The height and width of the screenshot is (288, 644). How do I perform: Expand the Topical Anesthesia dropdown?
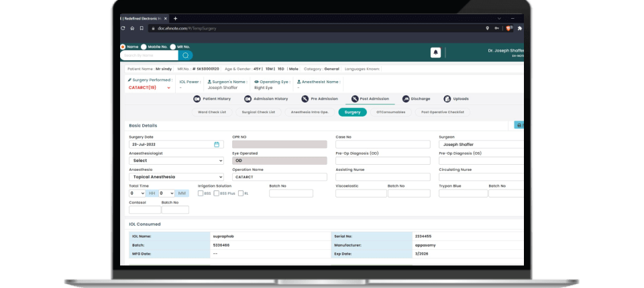176,177
